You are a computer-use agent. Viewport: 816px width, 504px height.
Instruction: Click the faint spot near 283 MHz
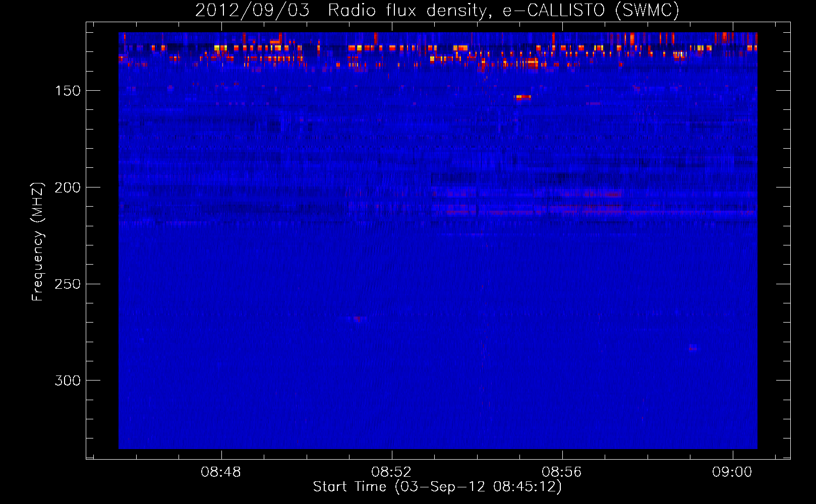tap(694, 348)
